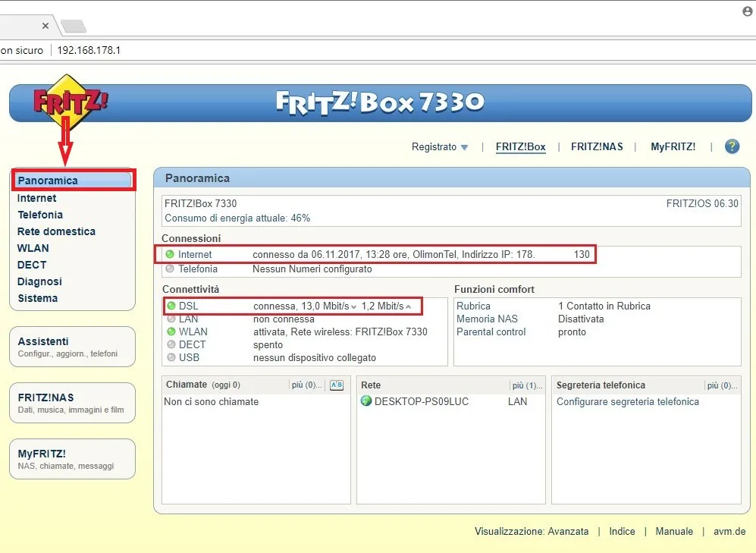The width and height of the screenshot is (756, 553).
Task: Open the Configurare segreteria telefonica link
Action: coord(628,401)
